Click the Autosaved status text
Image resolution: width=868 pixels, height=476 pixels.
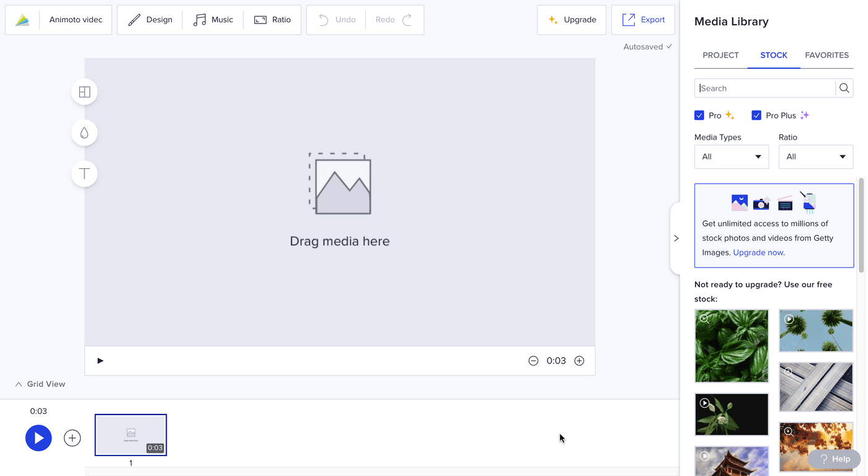(x=648, y=47)
